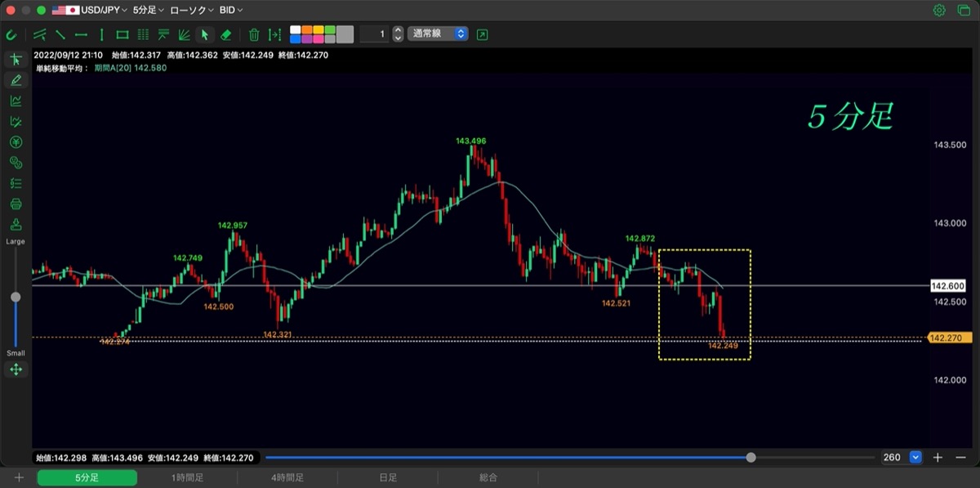This screenshot has width=980, height=488.
Task: Open the external pop-out arrow icon
Action: 482,34
